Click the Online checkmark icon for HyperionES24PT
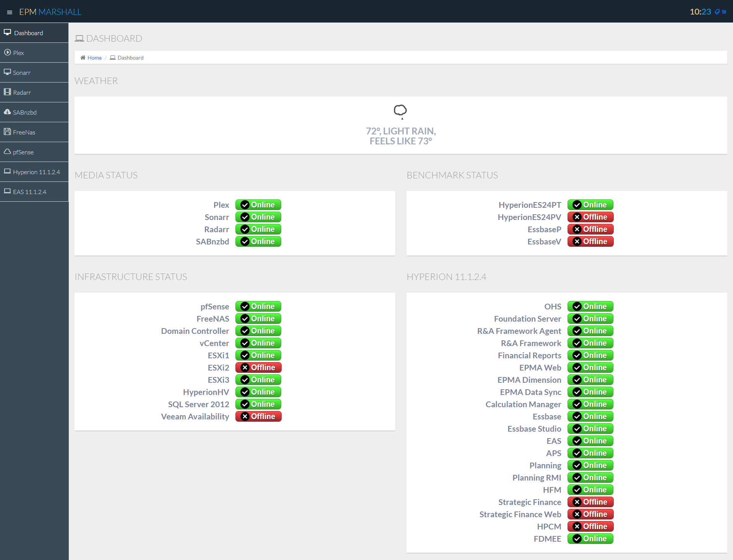This screenshot has height=560, width=733. pos(577,205)
